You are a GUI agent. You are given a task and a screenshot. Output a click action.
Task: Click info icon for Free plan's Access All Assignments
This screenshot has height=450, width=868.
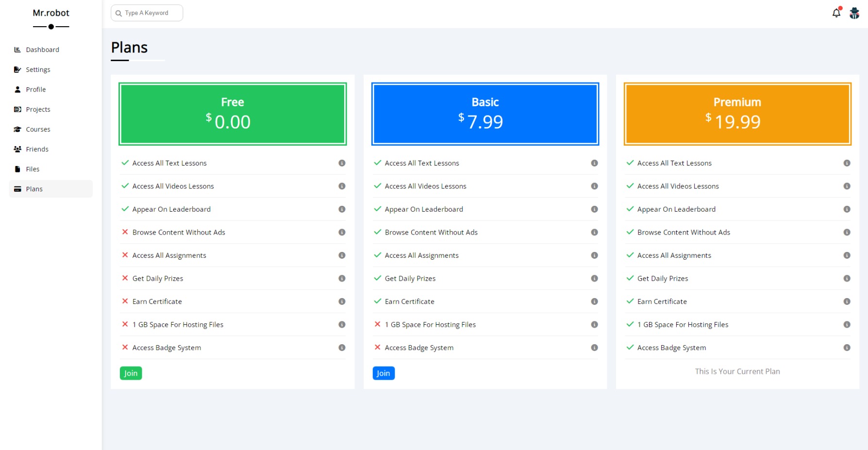click(x=342, y=255)
